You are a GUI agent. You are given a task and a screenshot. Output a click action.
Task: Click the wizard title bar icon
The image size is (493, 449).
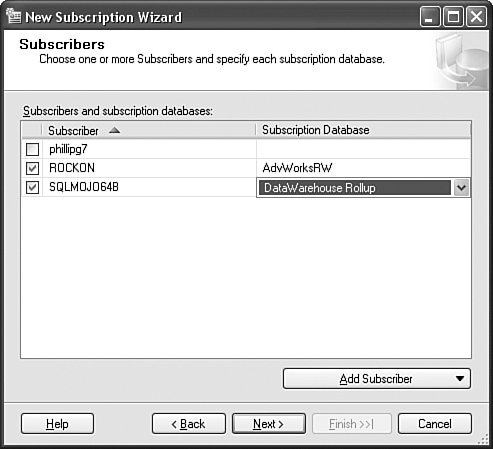14,16
